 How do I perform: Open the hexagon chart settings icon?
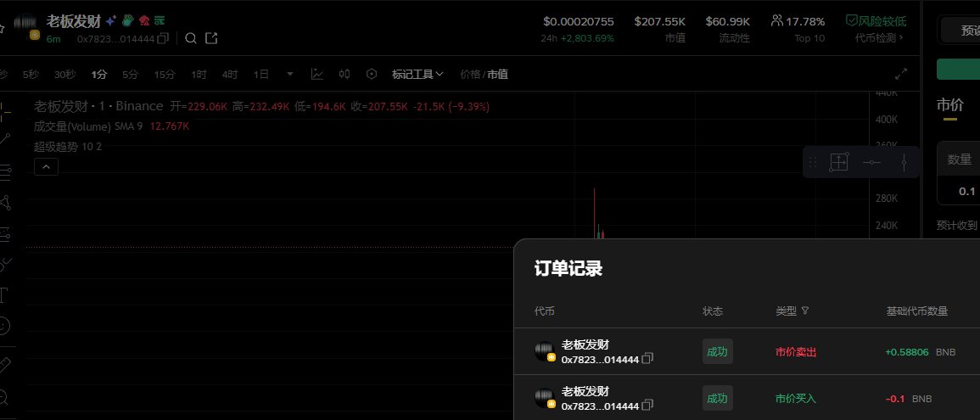372,75
